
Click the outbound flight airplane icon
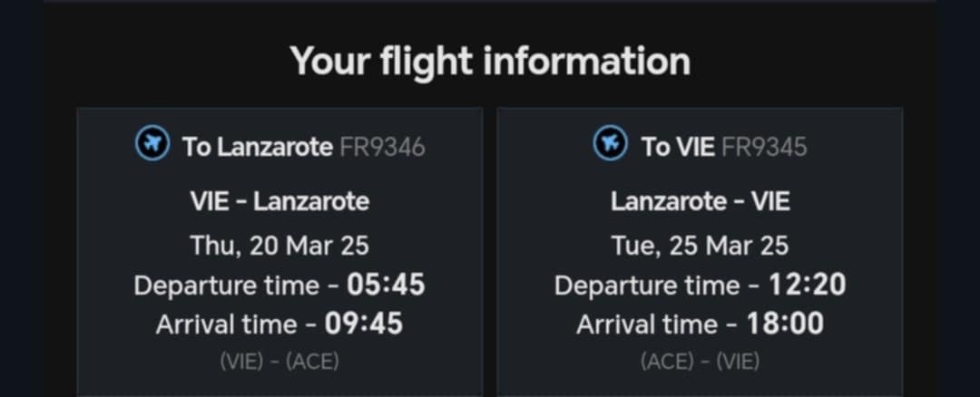152,144
